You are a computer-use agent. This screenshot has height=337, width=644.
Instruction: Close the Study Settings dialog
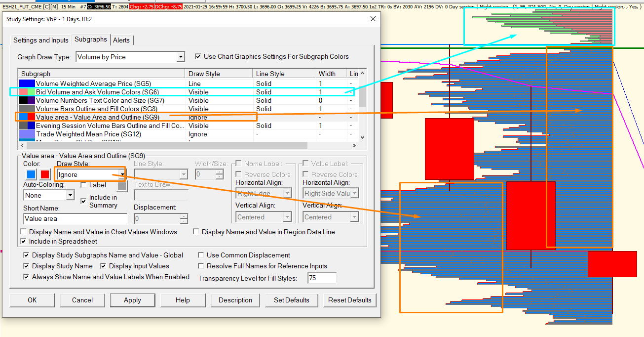pos(373,19)
